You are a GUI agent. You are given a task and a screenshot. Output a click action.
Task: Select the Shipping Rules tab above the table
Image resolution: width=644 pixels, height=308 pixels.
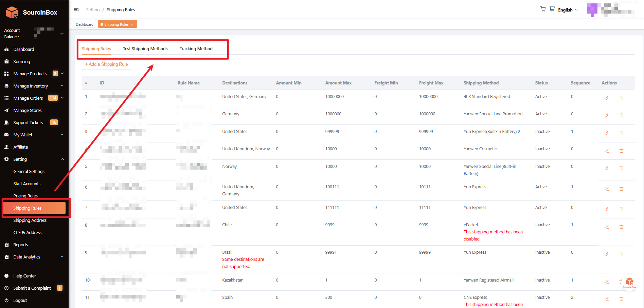96,49
